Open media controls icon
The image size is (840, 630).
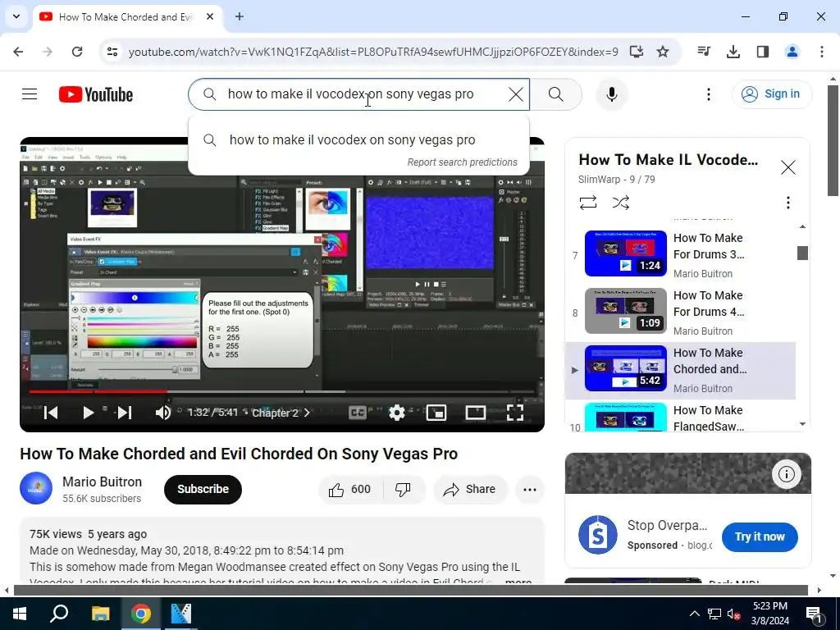[703, 52]
